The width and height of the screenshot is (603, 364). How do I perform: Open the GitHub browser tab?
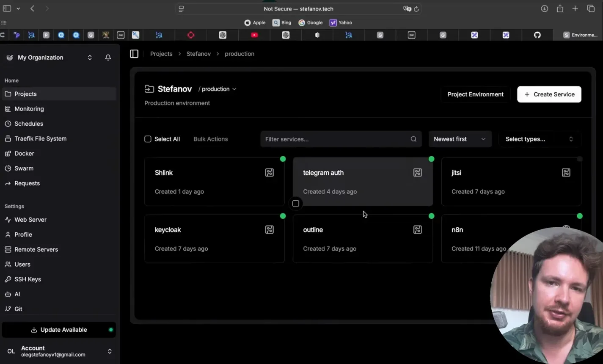click(x=537, y=35)
